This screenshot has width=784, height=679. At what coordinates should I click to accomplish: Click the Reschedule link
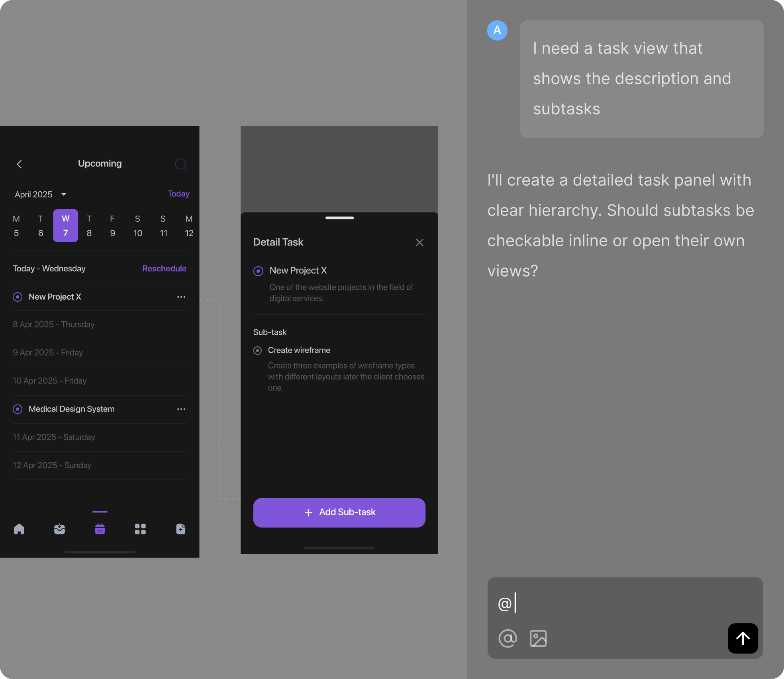click(164, 269)
